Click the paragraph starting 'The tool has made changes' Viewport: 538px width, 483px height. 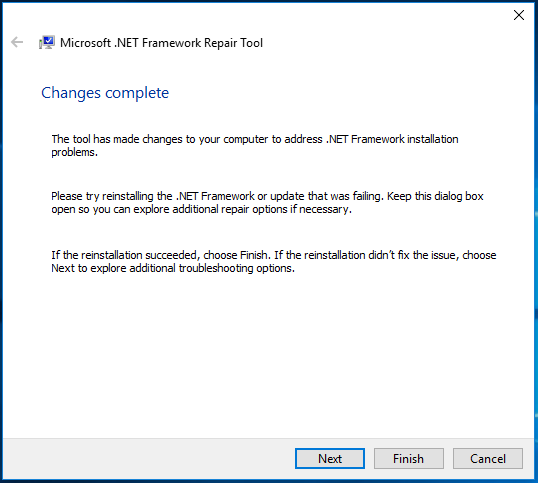click(x=255, y=145)
